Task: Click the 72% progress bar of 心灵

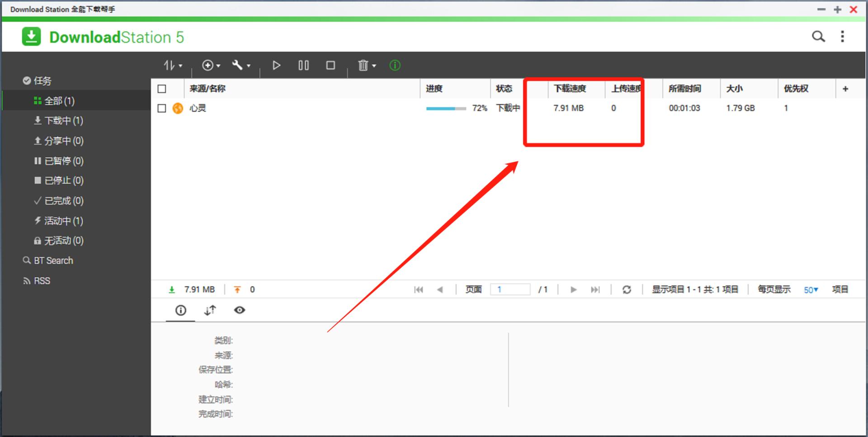Action: click(446, 109)
